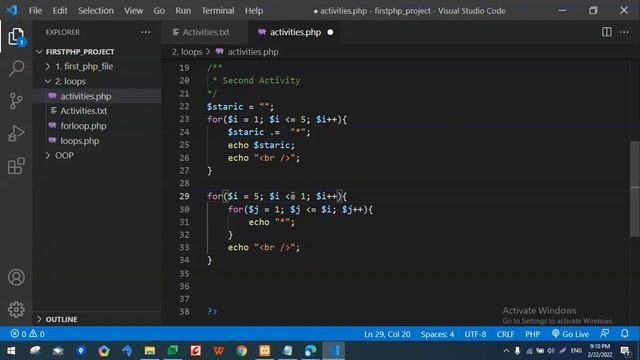Viewport: 640px width, 360px height.
Task: Open the feedback icon in status bar
Action: click(604, 333)
